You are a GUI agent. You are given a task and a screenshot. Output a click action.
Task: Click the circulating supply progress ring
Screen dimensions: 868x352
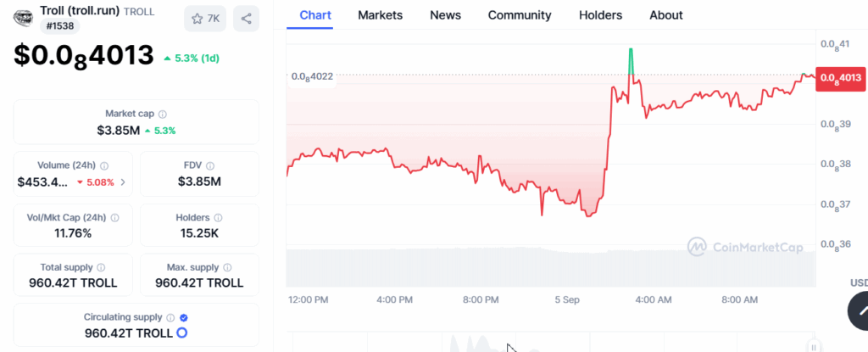181,332
